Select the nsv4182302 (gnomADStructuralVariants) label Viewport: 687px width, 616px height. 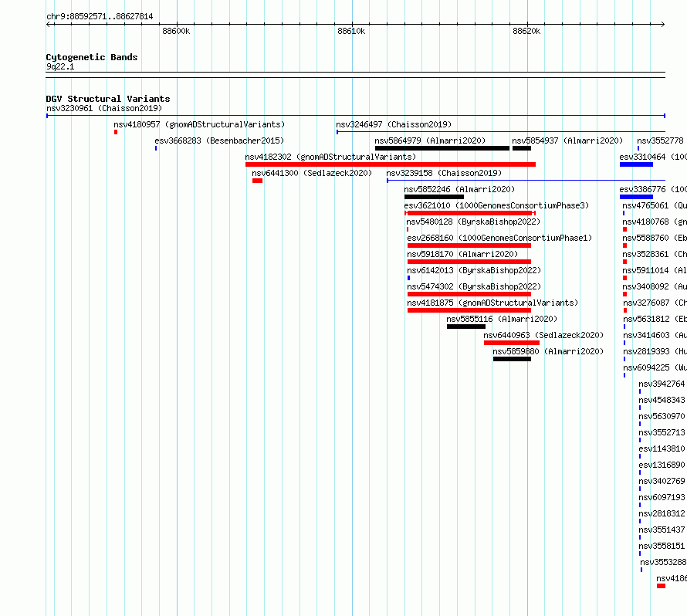(x=330, y=157)
